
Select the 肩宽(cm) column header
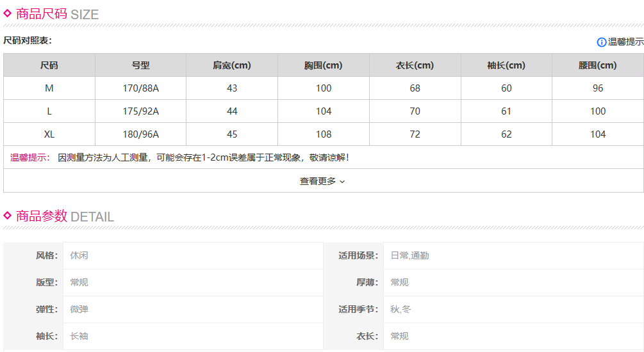coord(232,65)
